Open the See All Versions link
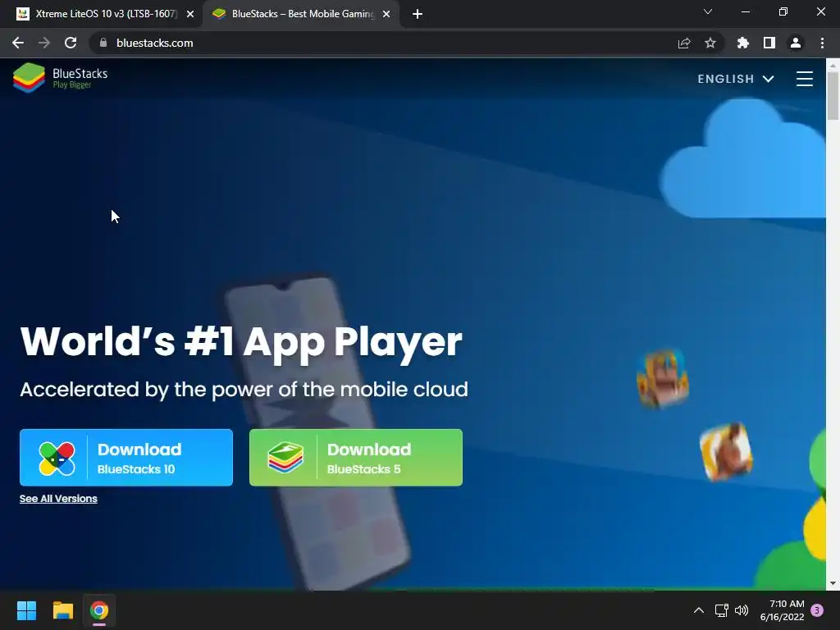 click(x=58, y=498)
